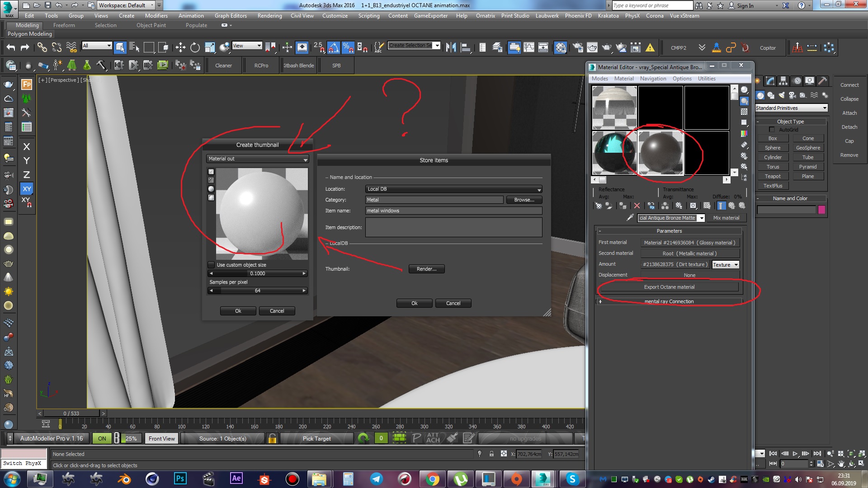Toggle the AutoModeller ON button
The width and height of the screenshot is (868, 488).
(x=102, y=438)
